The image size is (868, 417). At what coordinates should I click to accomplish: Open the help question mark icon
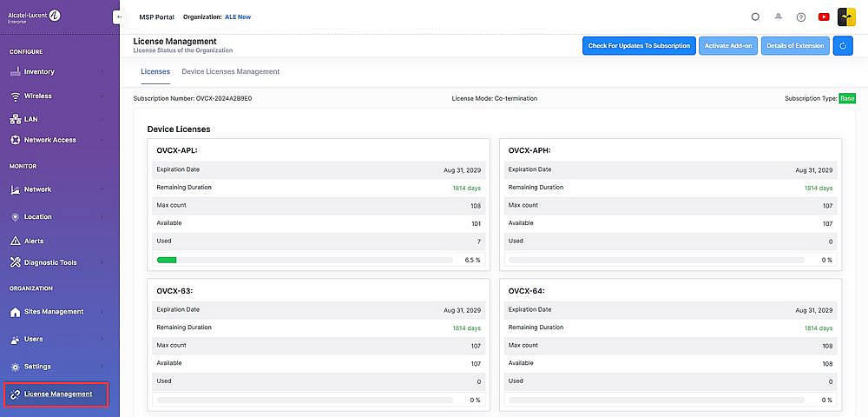pos(800,17)
